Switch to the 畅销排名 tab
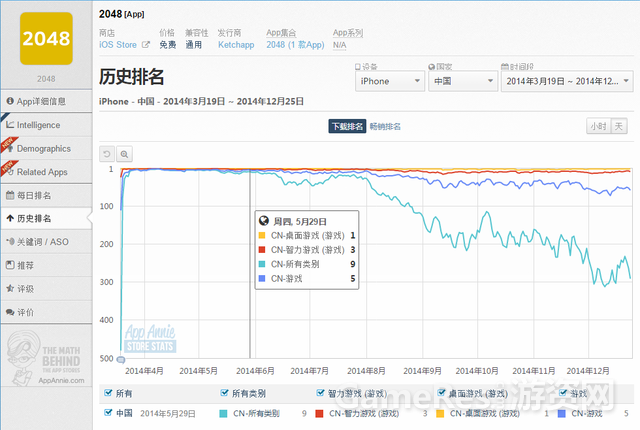640x430 pixels. click(x=385, y=126)
